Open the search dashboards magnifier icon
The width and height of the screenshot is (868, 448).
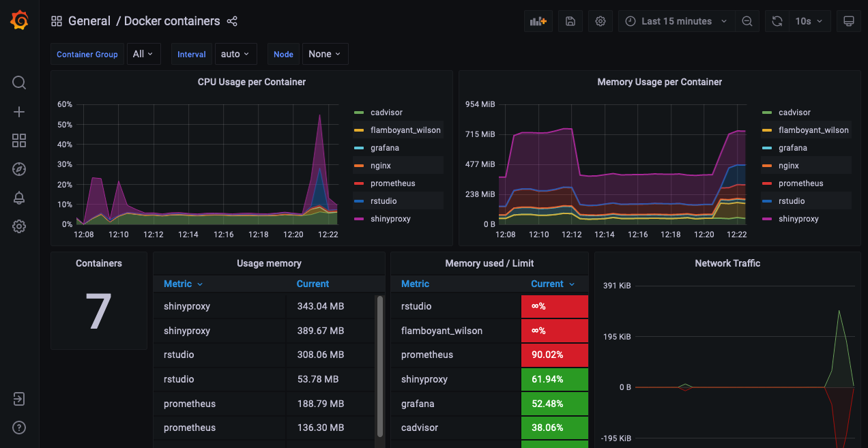tap(19, 83)
